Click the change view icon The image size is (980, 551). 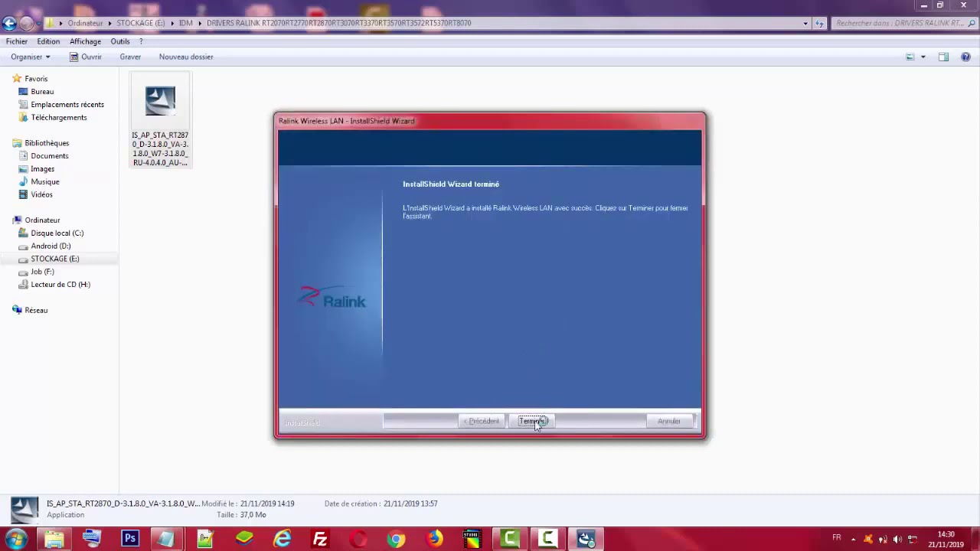tap(910, 57)
